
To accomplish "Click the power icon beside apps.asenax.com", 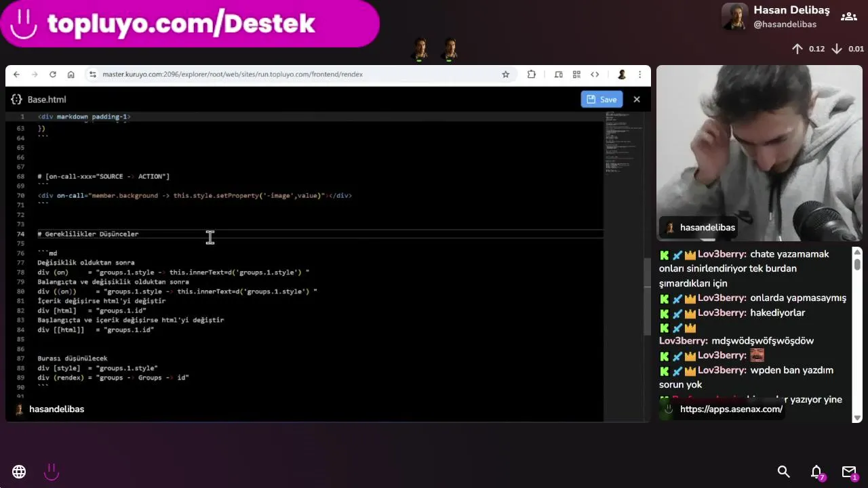I will [x=668, y=409].
